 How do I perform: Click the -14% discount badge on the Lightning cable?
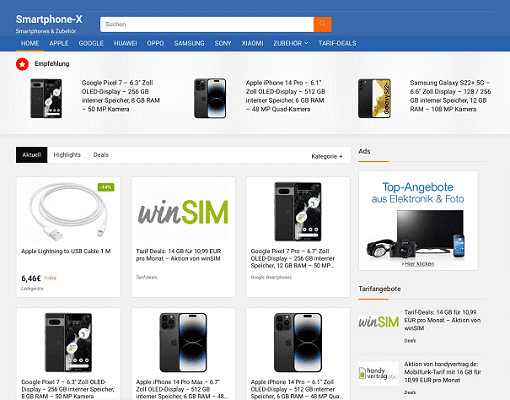tap(106, 187)
